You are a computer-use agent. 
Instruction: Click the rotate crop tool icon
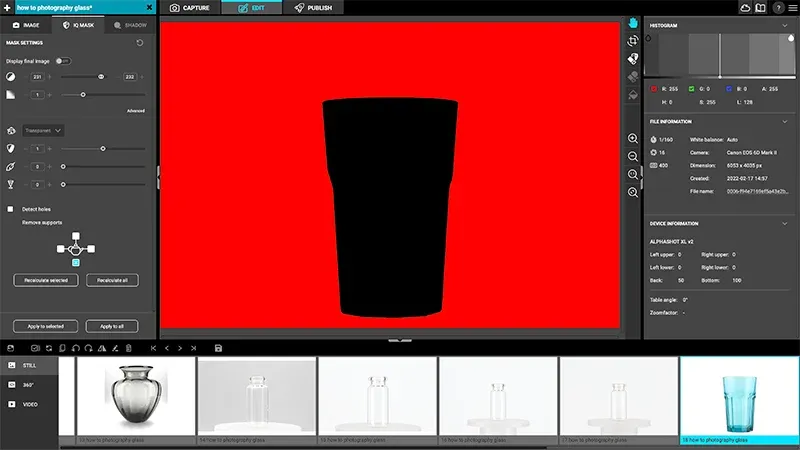point(633,41)
